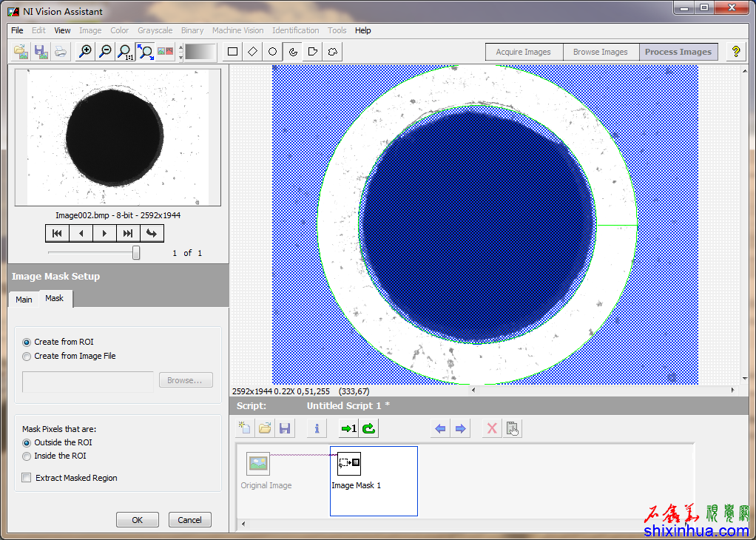Choose Inside the ROI option

coord(27,456)
